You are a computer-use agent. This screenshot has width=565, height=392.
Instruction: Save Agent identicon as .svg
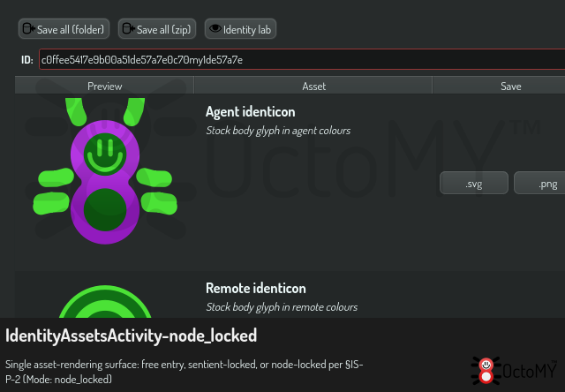pyautogui.click(x=474, y=183)
